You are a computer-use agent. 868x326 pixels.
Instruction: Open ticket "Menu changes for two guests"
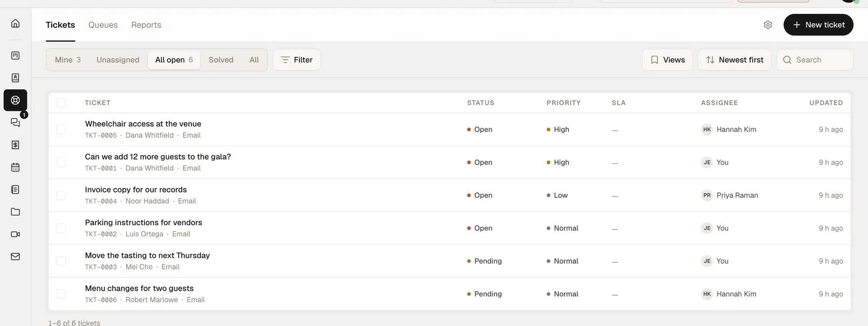pos(139,288)
